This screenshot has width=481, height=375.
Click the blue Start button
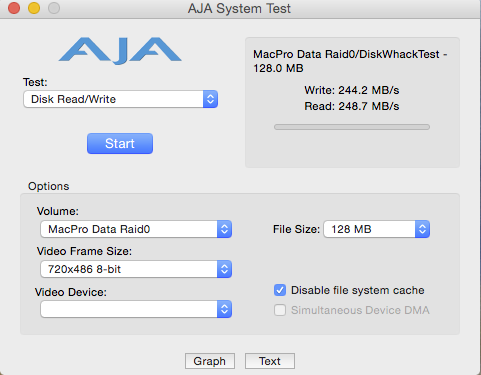pos(120,144)
